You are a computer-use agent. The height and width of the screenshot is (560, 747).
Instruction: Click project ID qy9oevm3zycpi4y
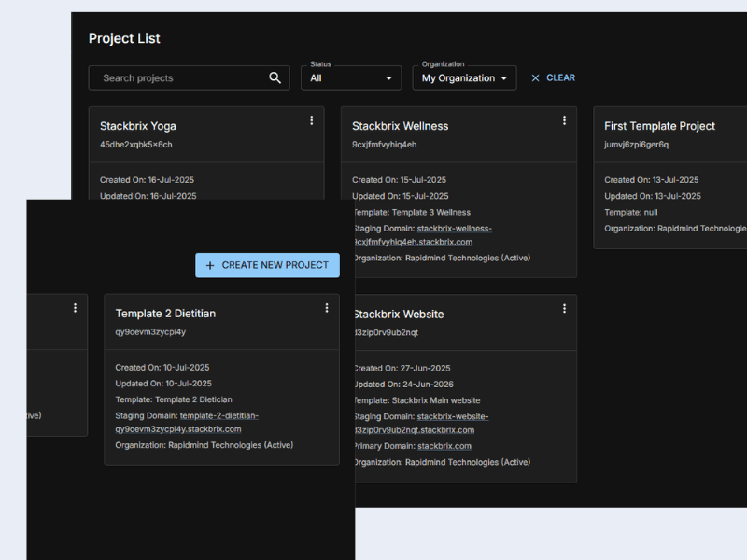(x=150, y=332)
